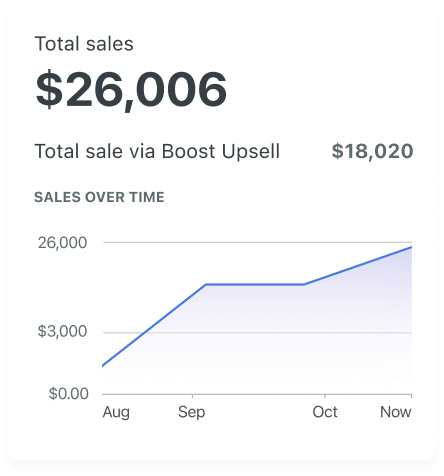Select the Aug label on the x-axis
This screenshot has height=476, width=444.
pyautogui.click(x=116, y=412)
